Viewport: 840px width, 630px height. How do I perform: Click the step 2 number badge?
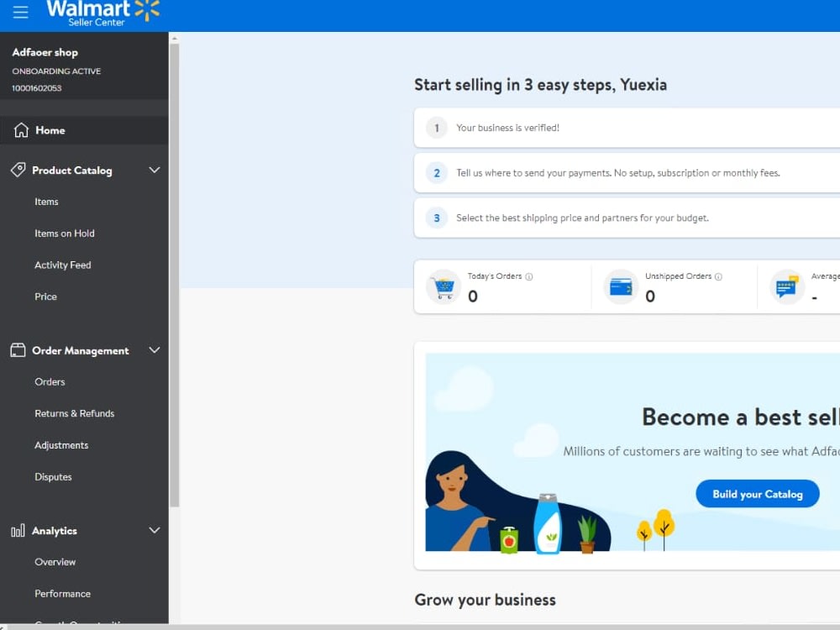pos(437,173)
